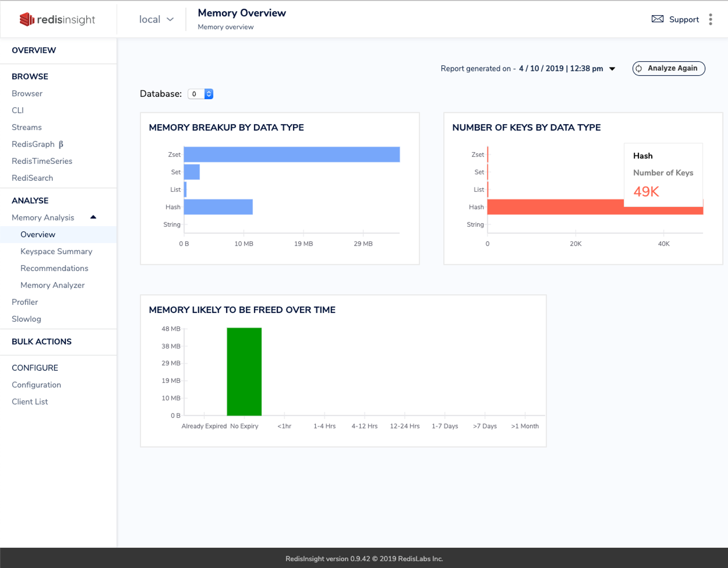This screenshot has width=728, height=568.
Task: Open Keyspace Summary page
Action: pos(56,251)
